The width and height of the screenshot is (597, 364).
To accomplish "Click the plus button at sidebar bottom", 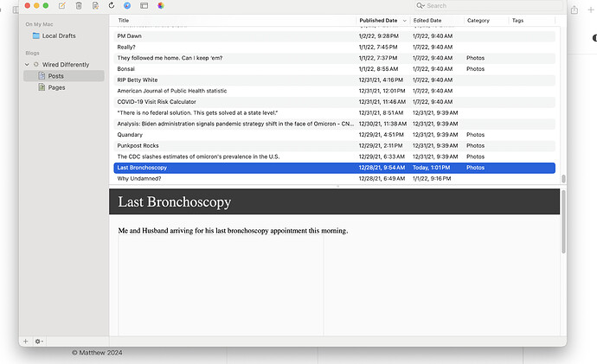I will (26, 342).
